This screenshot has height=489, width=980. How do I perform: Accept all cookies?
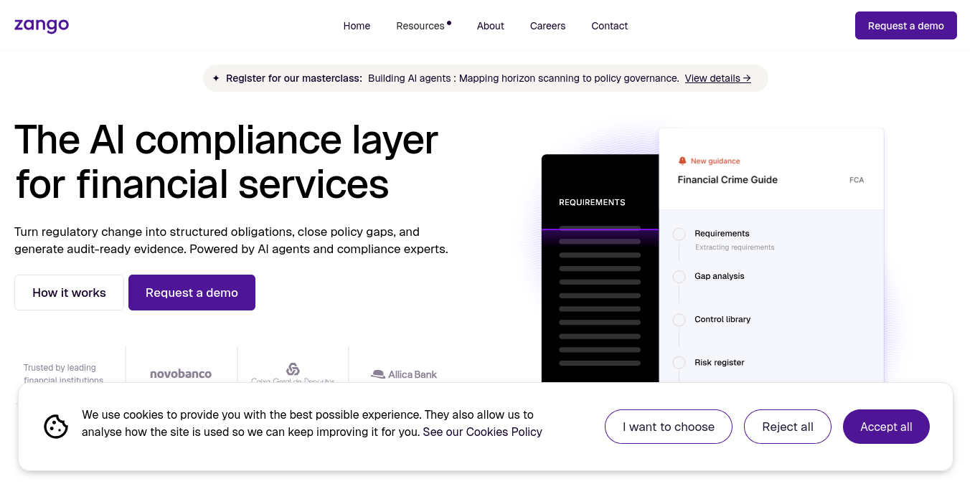[886, 427]
